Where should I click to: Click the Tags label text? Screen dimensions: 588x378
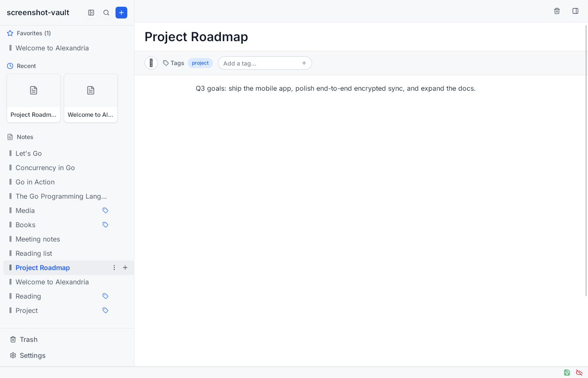[x=177, y=63]
